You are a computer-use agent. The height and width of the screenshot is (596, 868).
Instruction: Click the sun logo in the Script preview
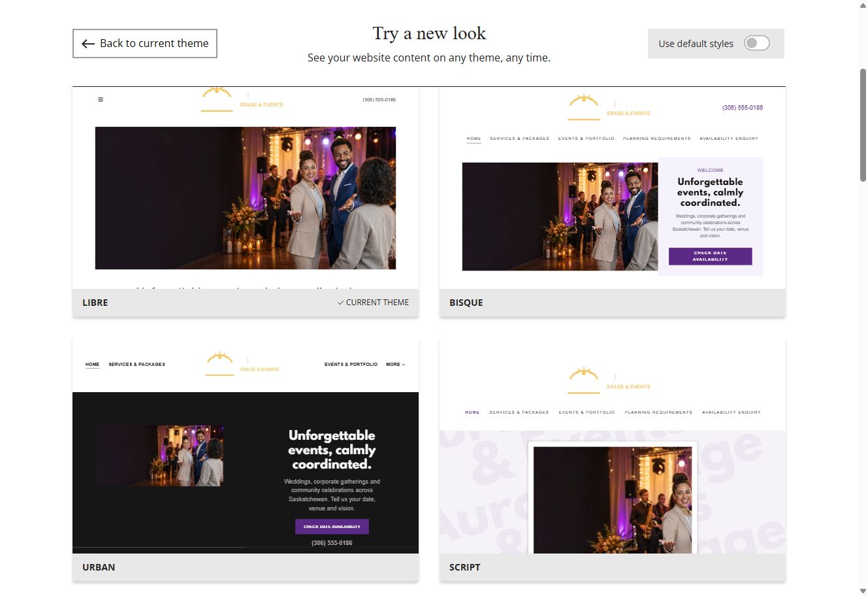[x=584, y=381]
